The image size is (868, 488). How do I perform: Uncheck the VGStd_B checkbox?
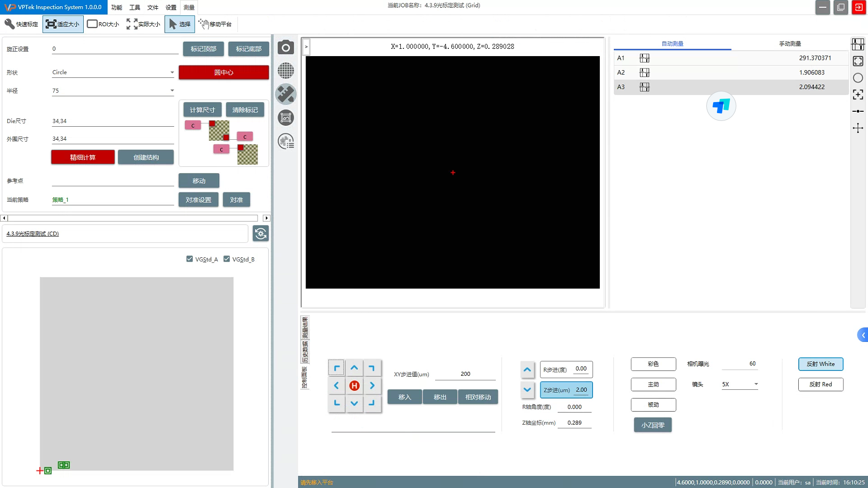coord(227,259)
